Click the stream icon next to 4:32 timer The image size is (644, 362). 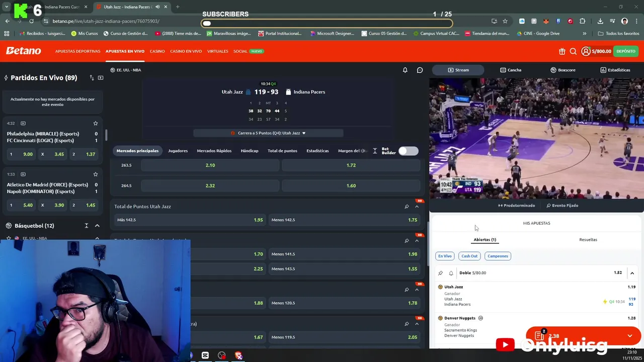[23, 123]
